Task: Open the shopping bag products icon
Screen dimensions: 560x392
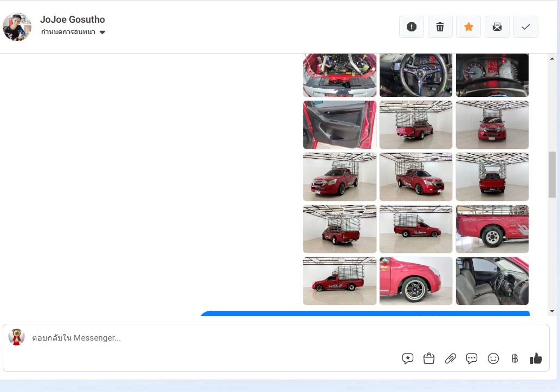Action: pos(429,358)
